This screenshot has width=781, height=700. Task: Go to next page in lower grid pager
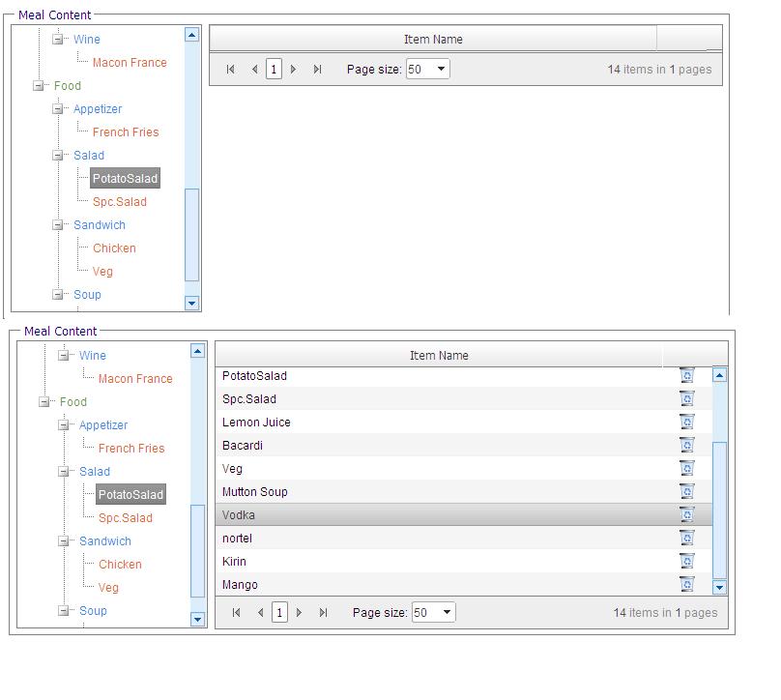[300, 612]
